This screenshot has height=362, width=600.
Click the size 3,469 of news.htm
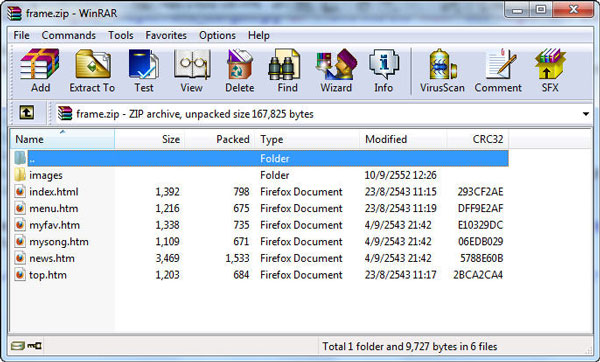(x=167, y=258)
